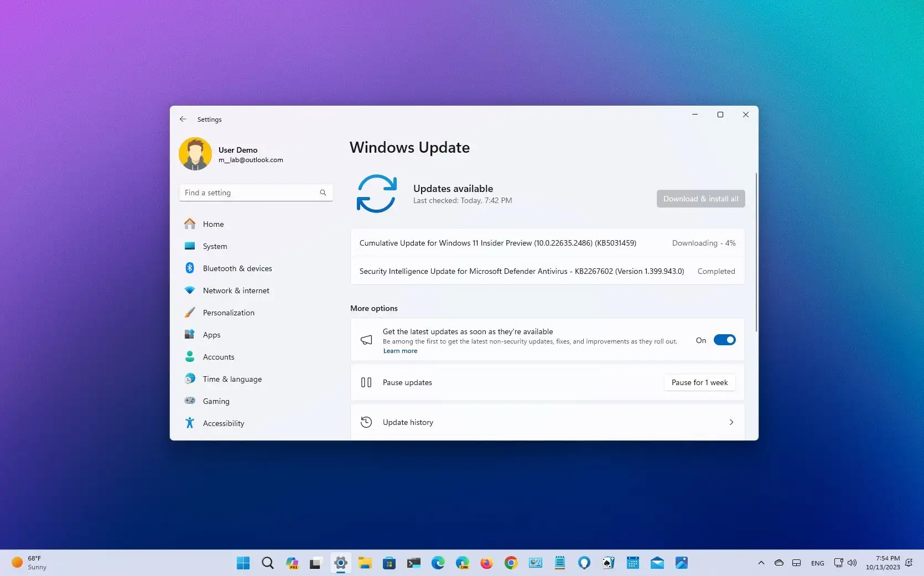This screenshot has width=924, height=576.
Task: Open Gaming settings
Action: [x=256, y=401]
